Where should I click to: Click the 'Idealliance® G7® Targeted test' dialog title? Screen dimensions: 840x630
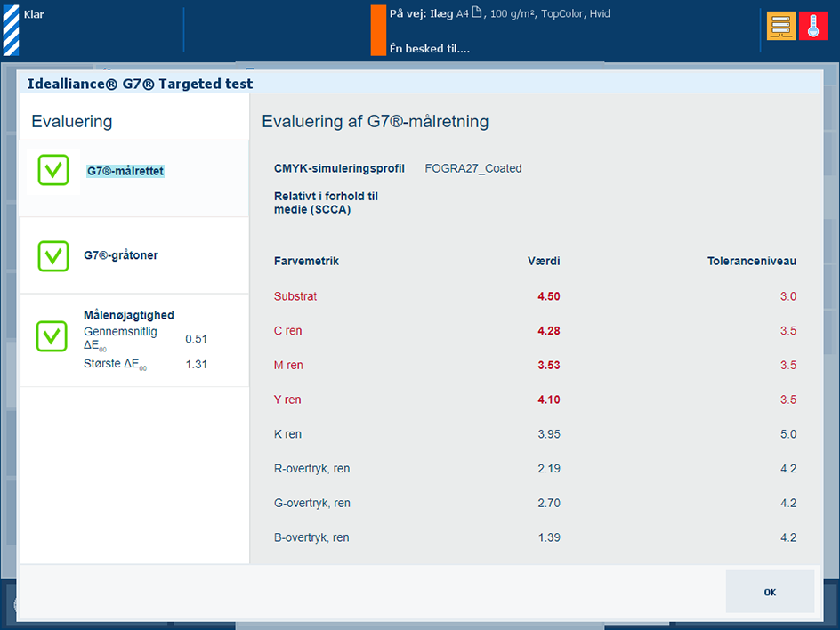pyautogui.click(x=140, y=84)
